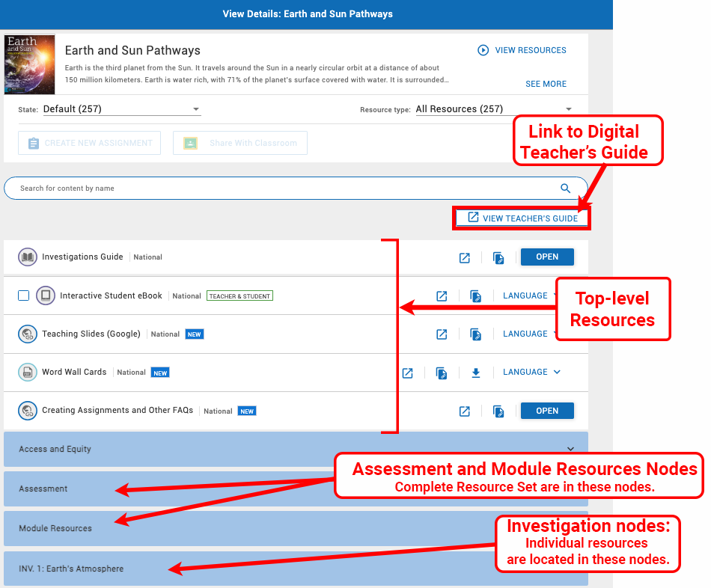Open Interactive Student eBook external link icon

[x=442, y=295]
